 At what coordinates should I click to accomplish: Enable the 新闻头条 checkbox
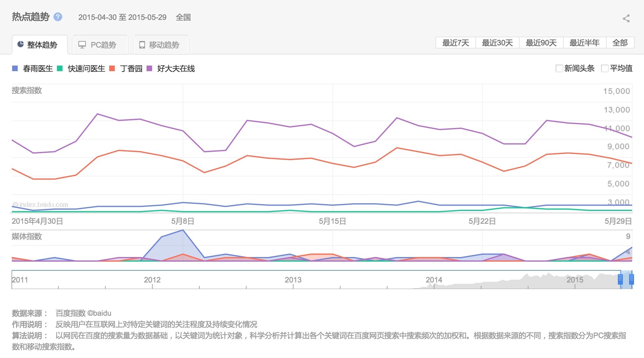[x=559, y=68]
